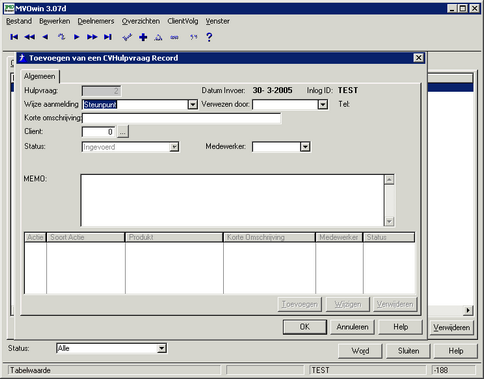Expand the Verwezen door dropdown

[x=322, y=105]
